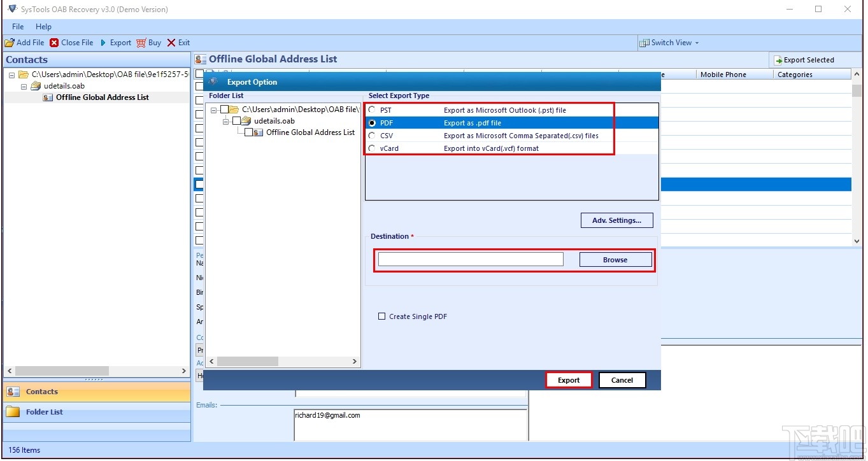
Task: Click the Browse destination button
Action: (x=615, y=260)
